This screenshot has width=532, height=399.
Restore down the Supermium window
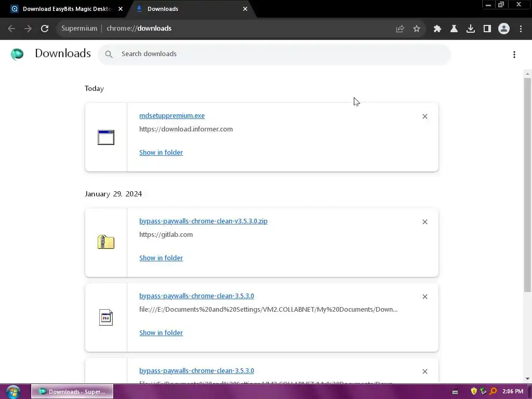(x=501, y=5)
